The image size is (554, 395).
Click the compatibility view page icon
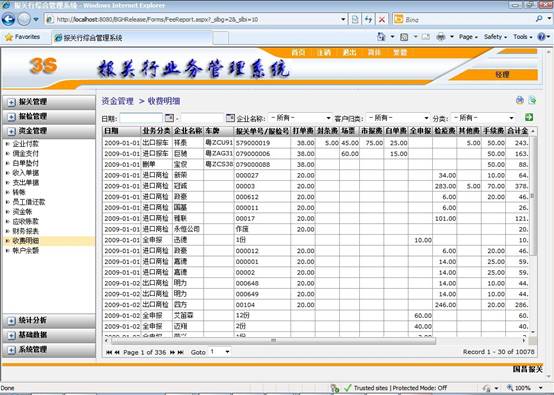point(355,19)
